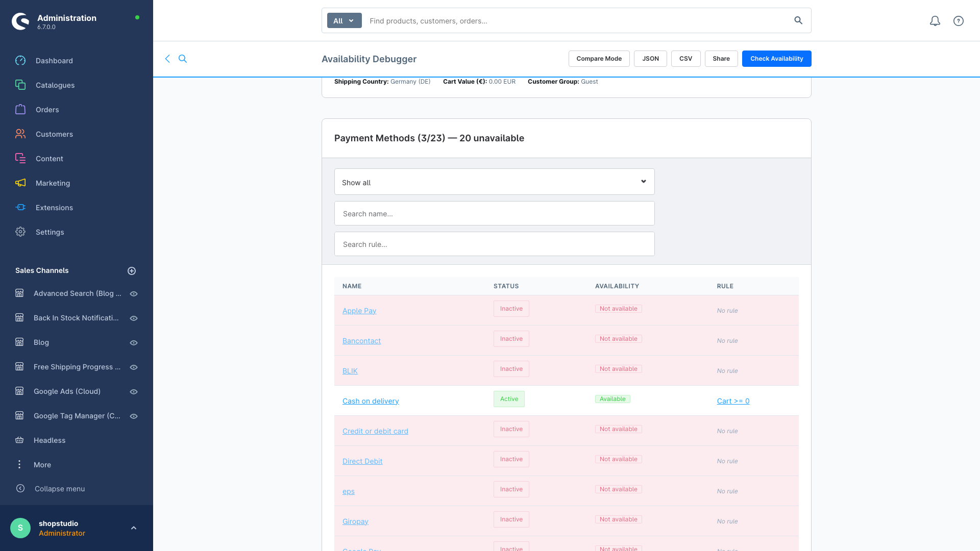Click the Shopware logo
Viewport: 980px width, 551px height.
pyautogui.click(x=20, y=21)
